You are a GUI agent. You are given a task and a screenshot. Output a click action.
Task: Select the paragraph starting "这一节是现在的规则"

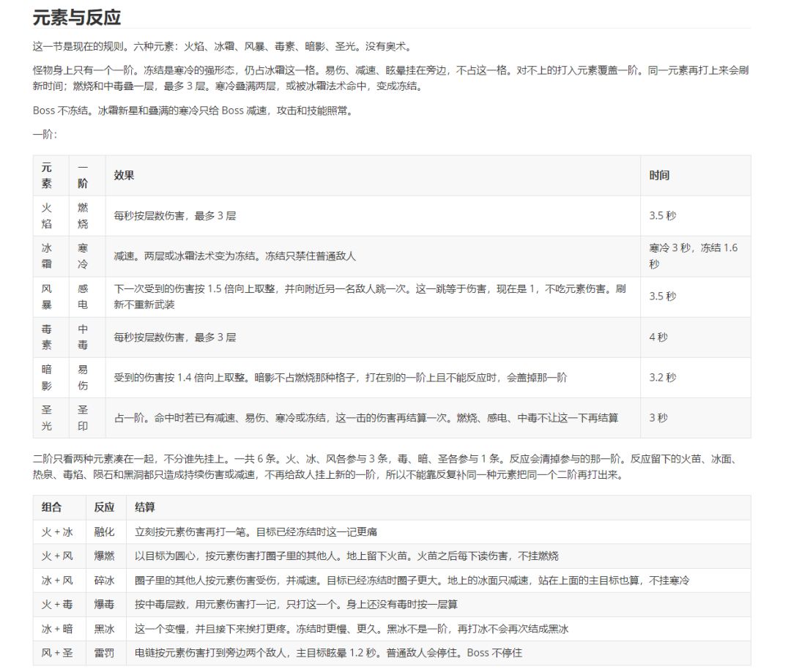(x=223, y=47)
